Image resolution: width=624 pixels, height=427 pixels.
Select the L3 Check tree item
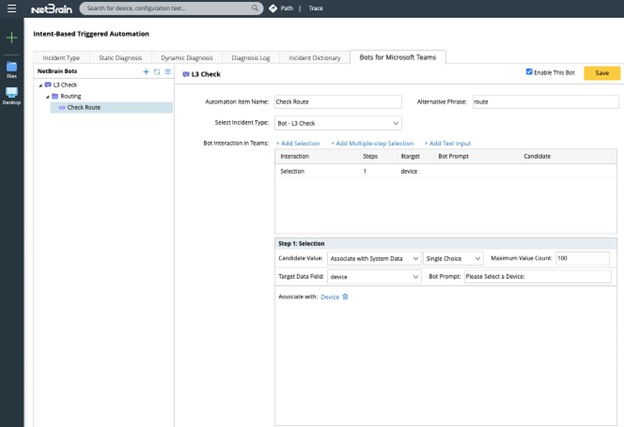pos(65,85)
